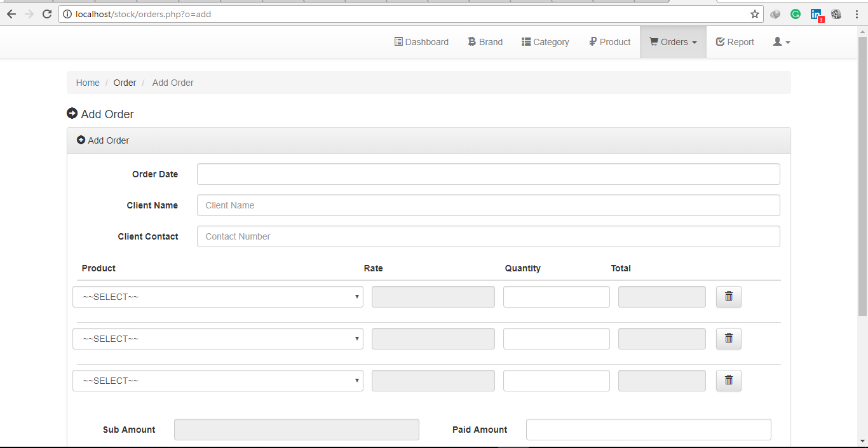
Task: Go to Dashboard in the navbar
Action: point(421,42)
